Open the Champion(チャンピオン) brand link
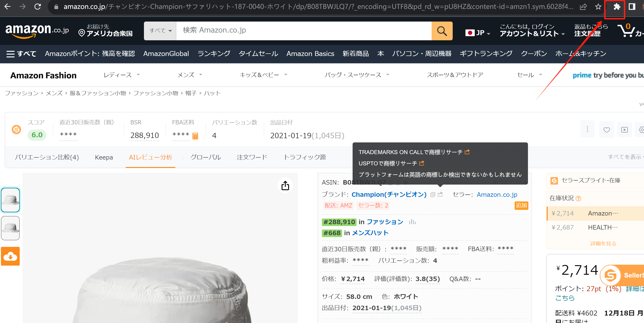Screen dimensions: 644x323 coord(389,195)
